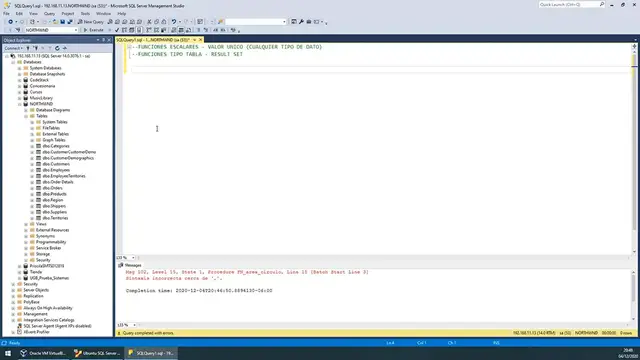Select the SQLQuery1.sql document tab
Image resolution: width=640 pixels, height=360 pixels.
pyautogui.click(x=153, y=40)
